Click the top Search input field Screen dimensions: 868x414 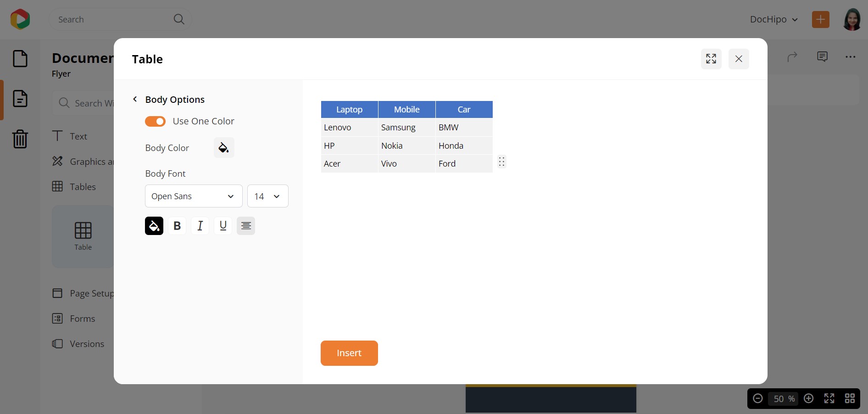click(120, 19)
